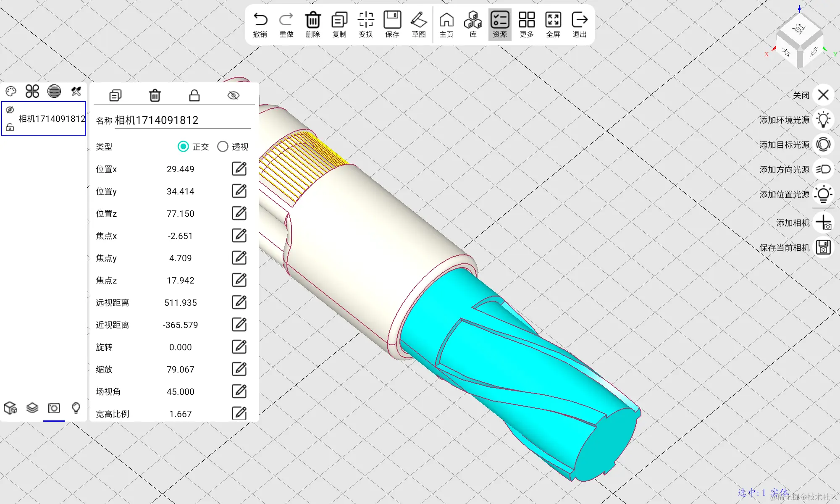This screenshot has width=840, height=504.
Task: Toggle the lock icon in camera properties
Action: point(194,95)
